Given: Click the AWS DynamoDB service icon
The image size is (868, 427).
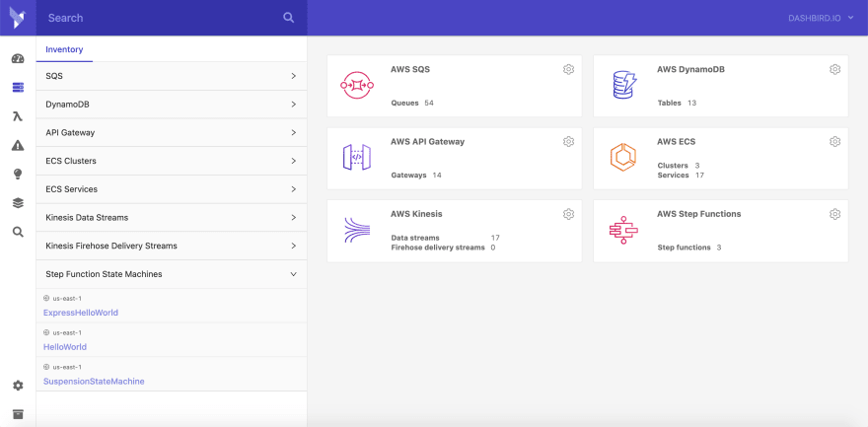Looking at the screenshot, I should point(624,85).
